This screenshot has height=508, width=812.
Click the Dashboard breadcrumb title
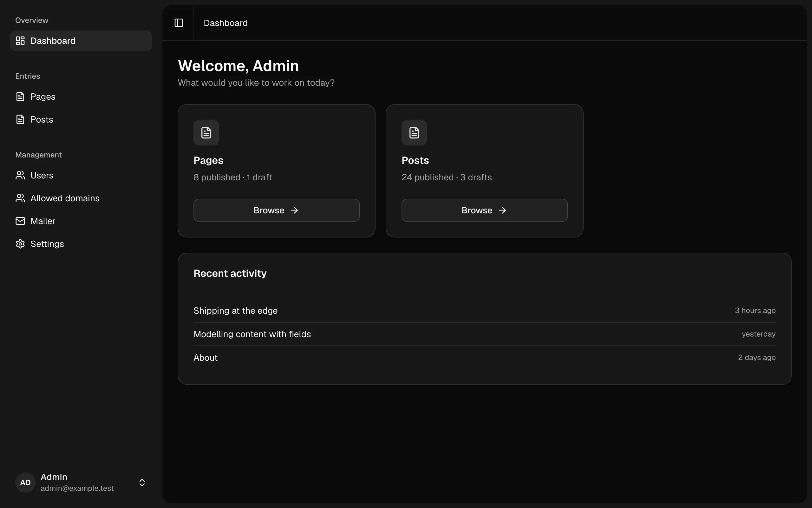tap(226, 23)
